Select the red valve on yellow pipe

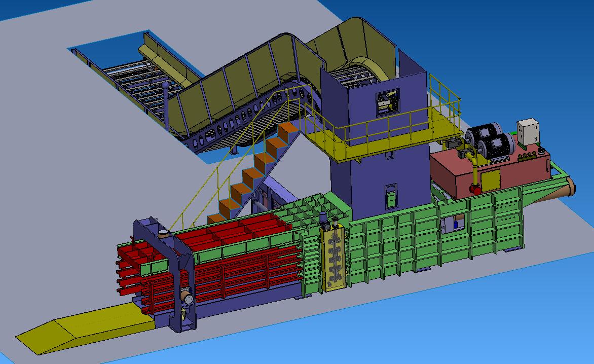click(x=475, y=189)
